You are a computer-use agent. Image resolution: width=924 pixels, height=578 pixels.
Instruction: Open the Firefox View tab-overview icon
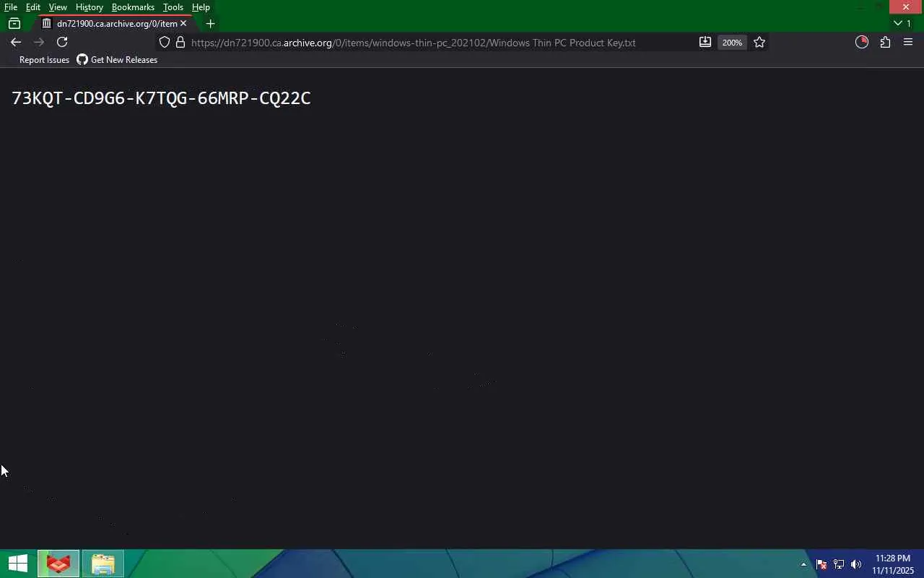point(14,23)
